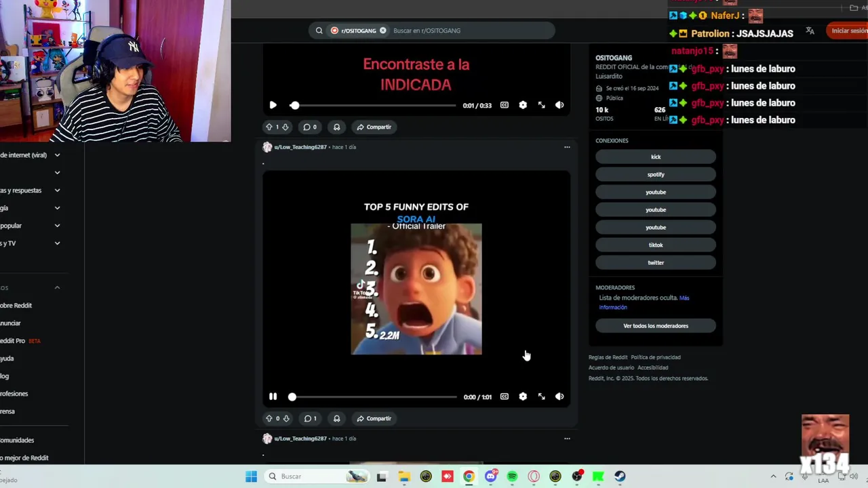Open the spotify connection link

656,174
